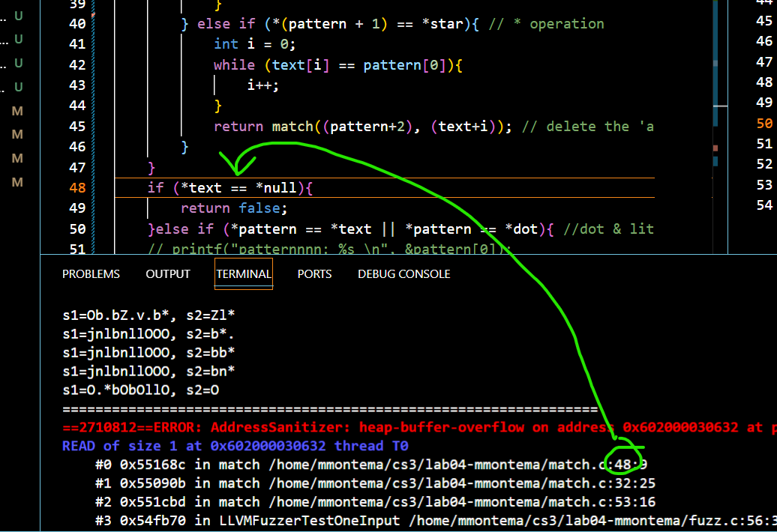The width and height of the screenshot is (777, 532).
Task: Select the TERMINAL tab
Action: 244,274
